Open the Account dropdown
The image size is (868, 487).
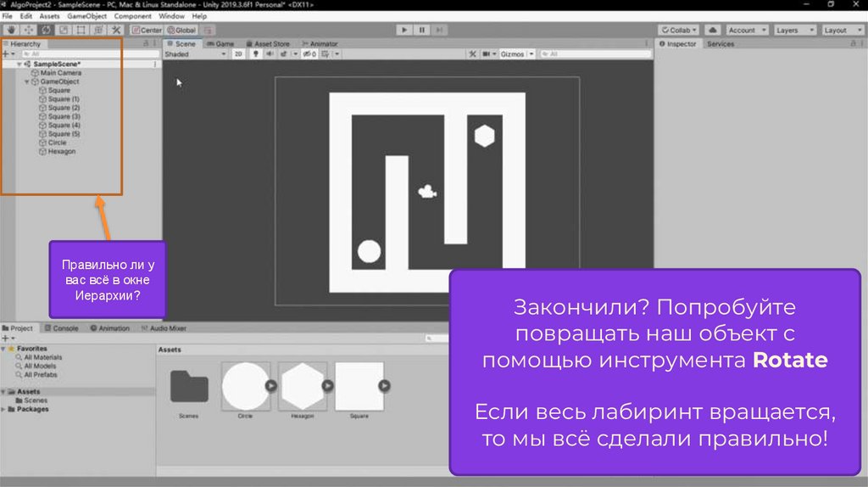click(x=746, y=30)
